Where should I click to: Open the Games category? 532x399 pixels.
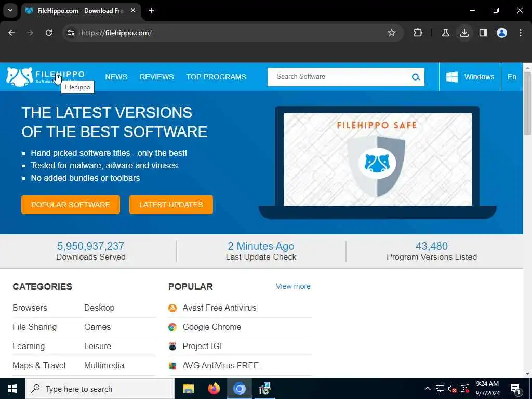click(x=97, y=327)
